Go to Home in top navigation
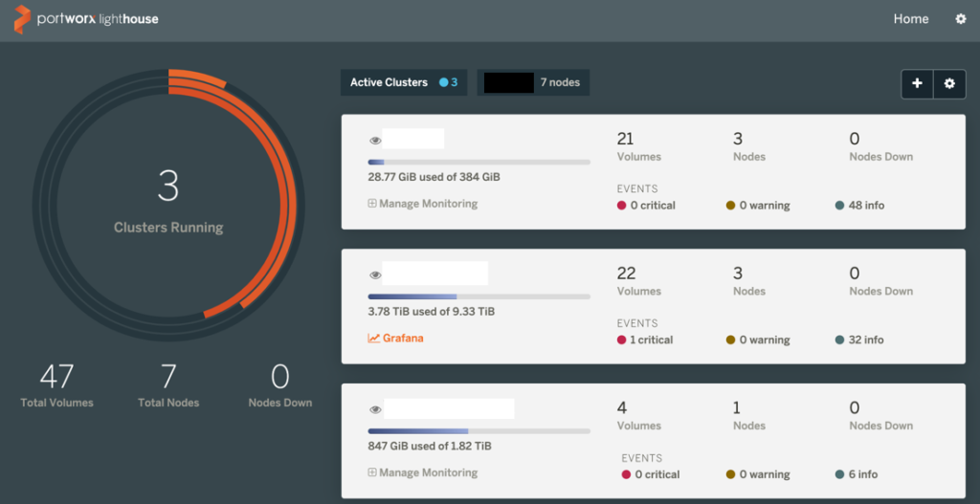The image size is (980, 504). (910, 19)
